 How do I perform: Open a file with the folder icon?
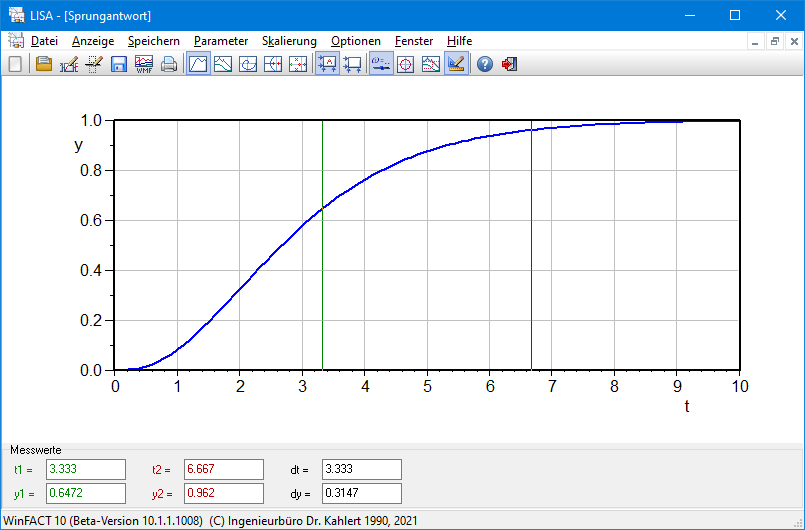(44, 64)
